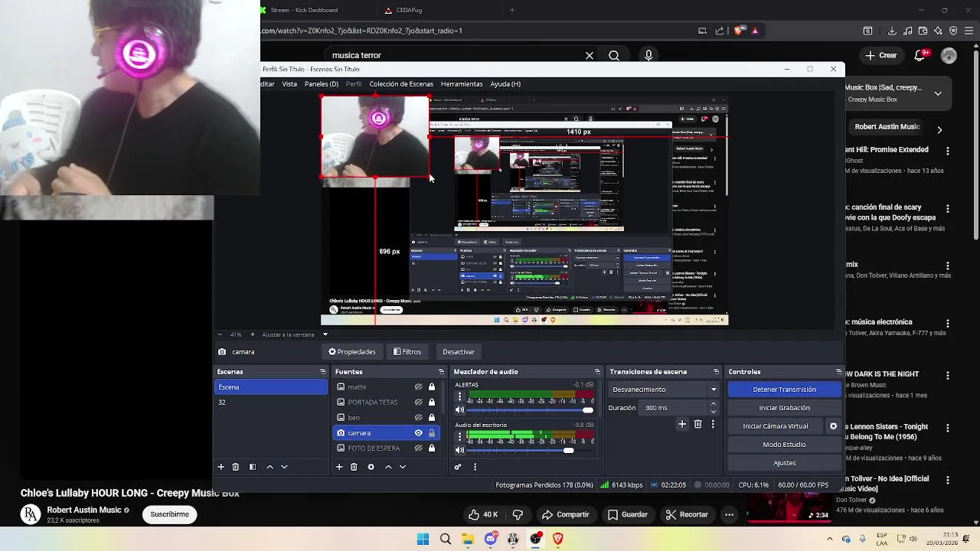The height and width of the screenshot is (551, 980).
Task: Pop out the Fuentes dock panel
Action: [441, 372]
